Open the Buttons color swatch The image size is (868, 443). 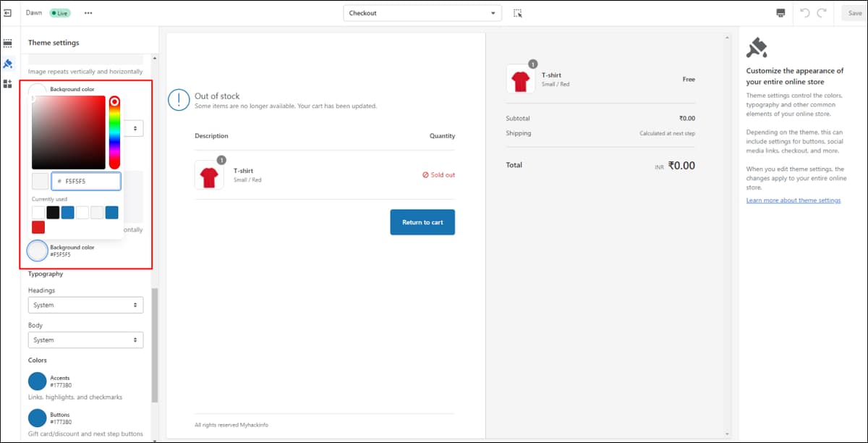coord(38,418)
